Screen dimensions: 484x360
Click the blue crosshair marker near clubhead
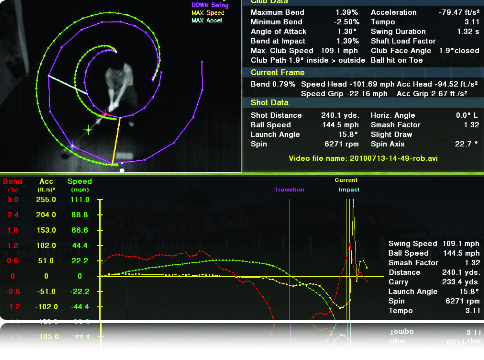[x=72, y=145]
